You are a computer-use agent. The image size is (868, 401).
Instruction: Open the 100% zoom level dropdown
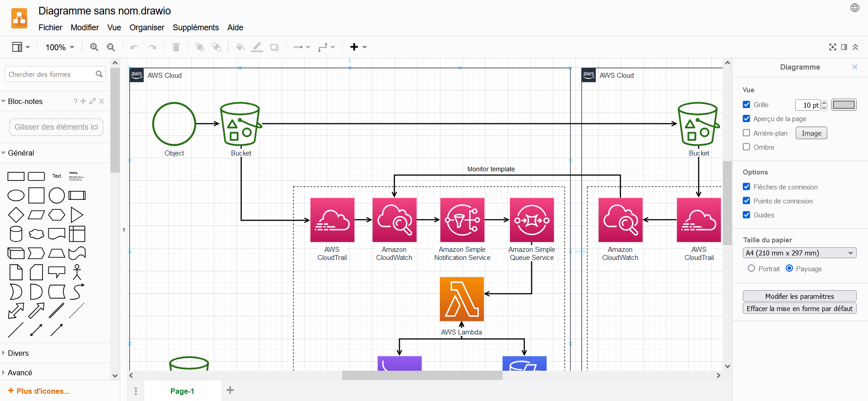pyautogui.click(x=60, y=47)
